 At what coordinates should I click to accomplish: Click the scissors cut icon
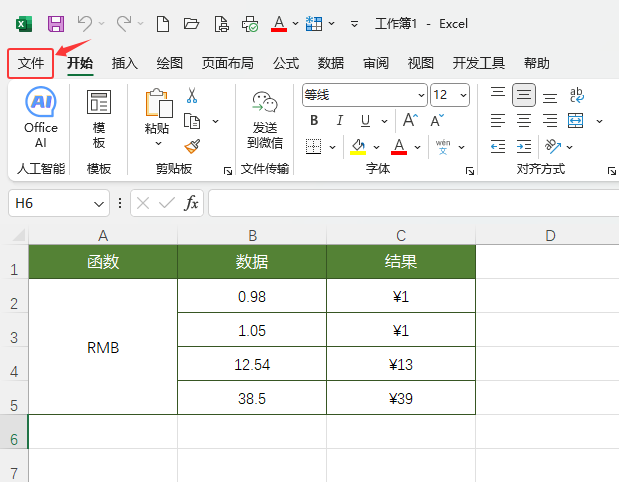click(x=192, y=96)
